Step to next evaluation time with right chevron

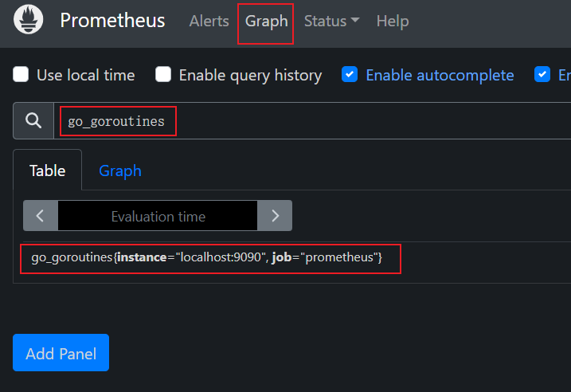click(x=275, y=216)
